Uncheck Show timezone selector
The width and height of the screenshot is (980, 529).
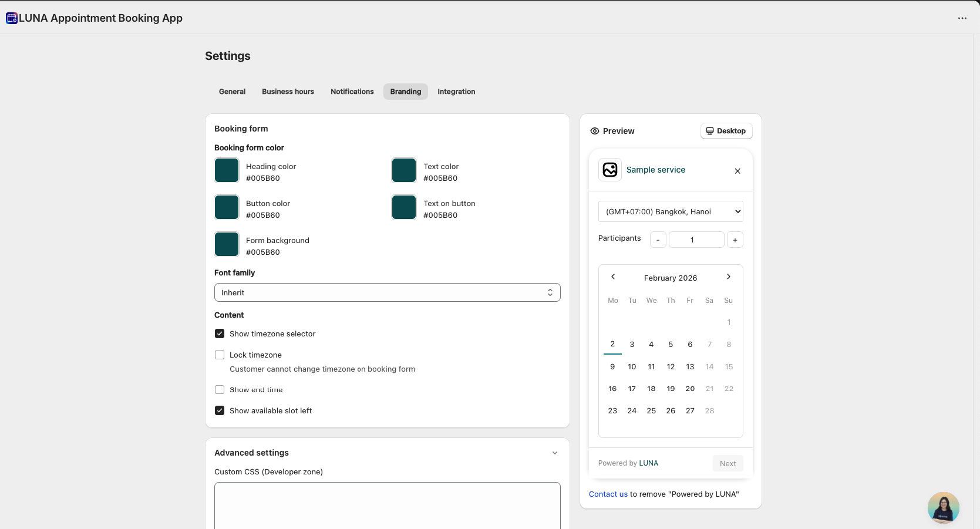[220, 333]
